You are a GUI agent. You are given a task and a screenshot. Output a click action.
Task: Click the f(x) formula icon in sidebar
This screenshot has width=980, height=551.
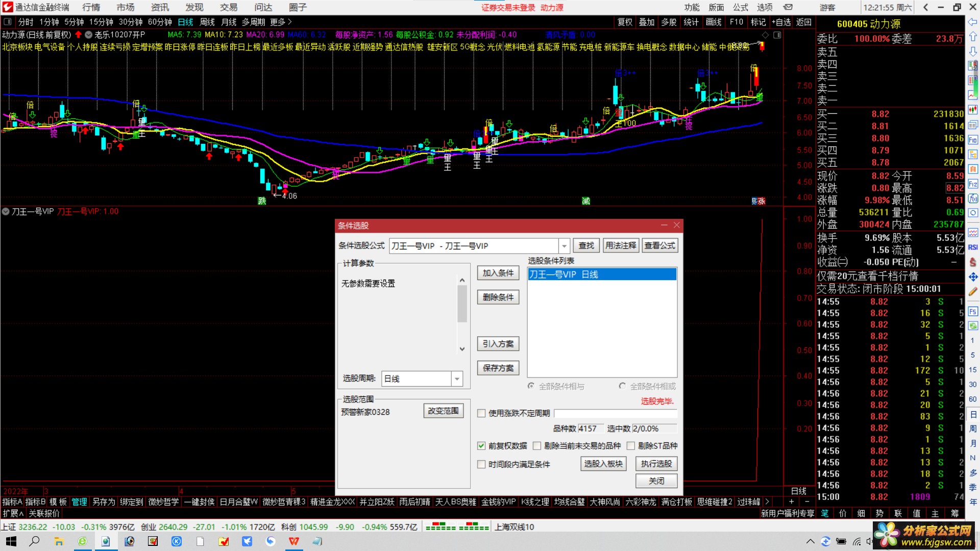(x=973, y=198)
